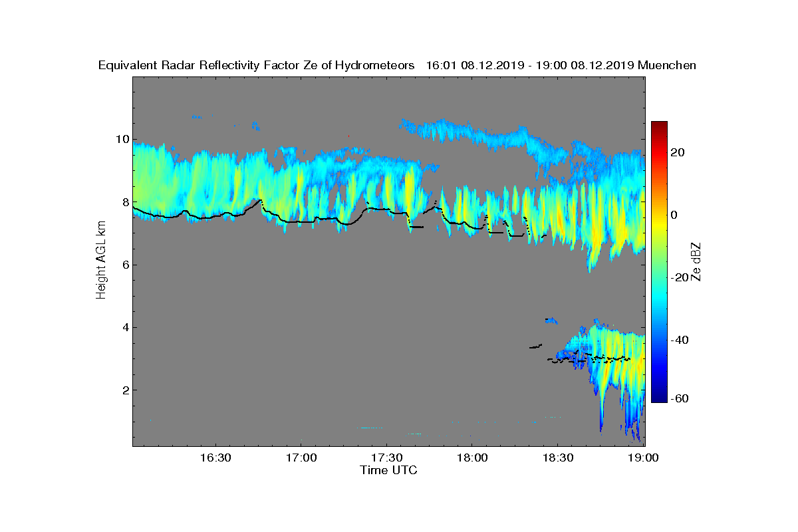Click the yellow section of the colorbar

659,223
